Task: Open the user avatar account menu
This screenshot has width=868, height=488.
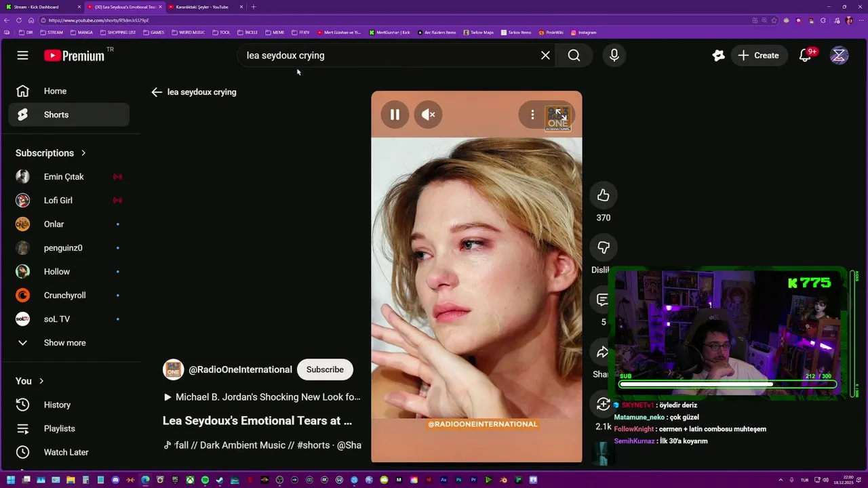Action: coord(839,56)
